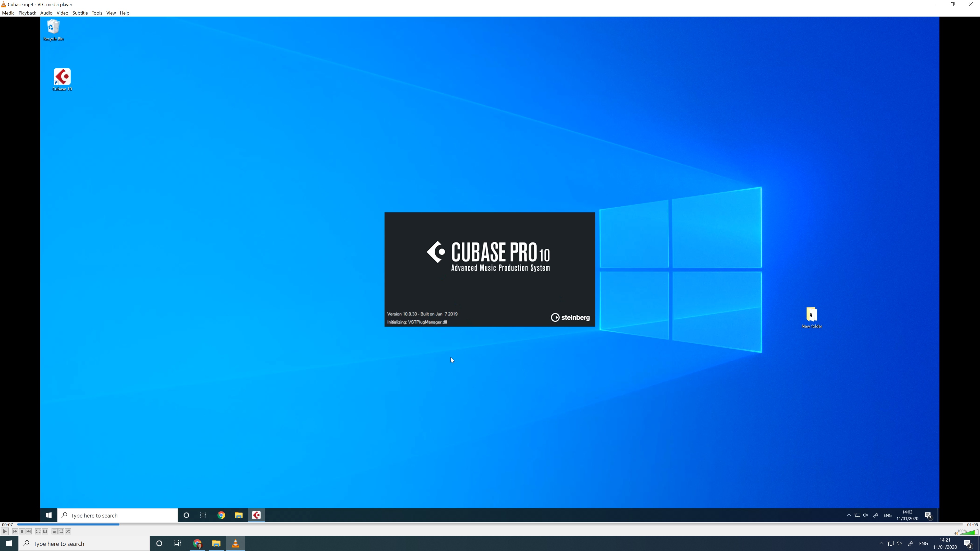The image size is (980, 551).
Task: Click the 00:07 elapsed time label
Action: 7,524
